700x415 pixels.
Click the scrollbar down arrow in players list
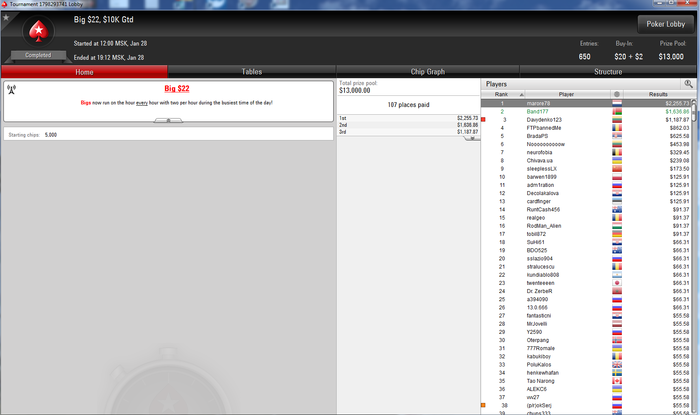point(694,412)
